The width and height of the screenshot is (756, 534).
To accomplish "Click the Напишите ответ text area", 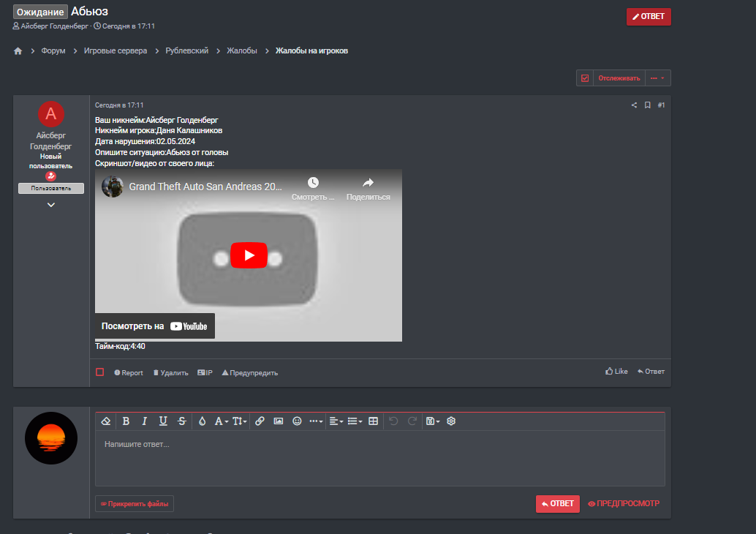I will coord(380,458).
